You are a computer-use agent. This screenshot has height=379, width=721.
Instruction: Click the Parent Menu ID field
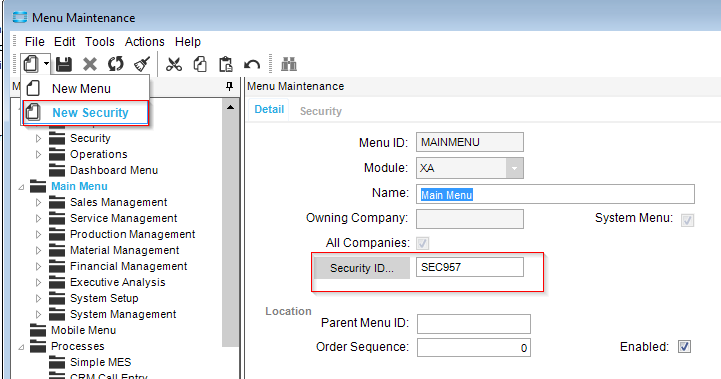[474, 324]
